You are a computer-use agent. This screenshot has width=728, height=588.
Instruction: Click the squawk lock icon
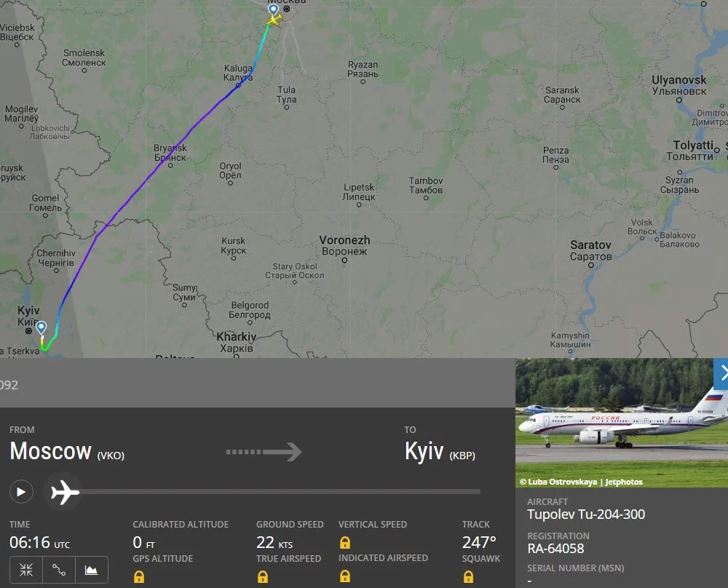tap(468, 577)
